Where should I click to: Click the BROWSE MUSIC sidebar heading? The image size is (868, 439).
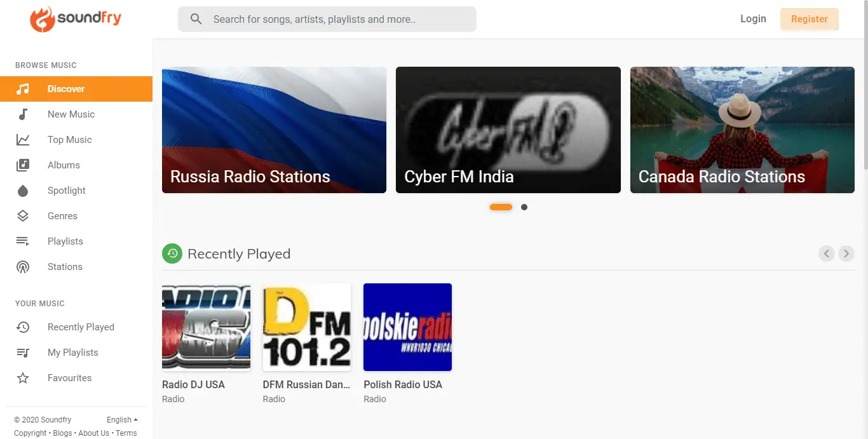point(46,65)
